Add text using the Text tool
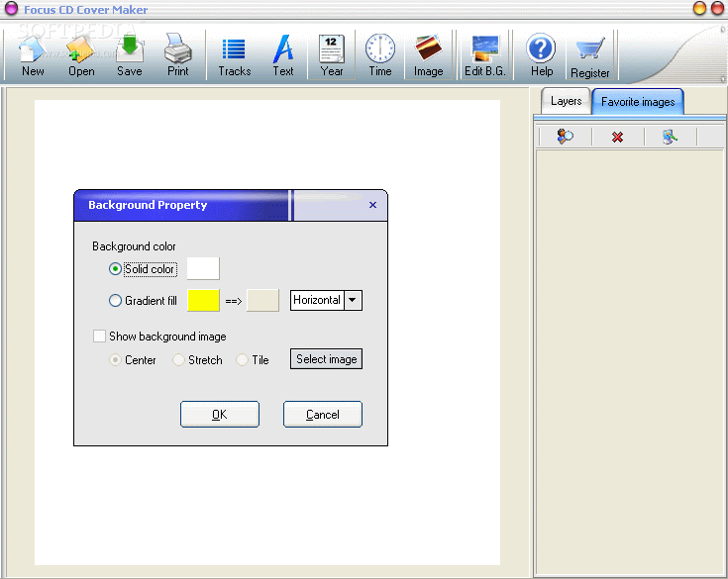The width and height of the screenshot is (728, 579). click(283, 55)
